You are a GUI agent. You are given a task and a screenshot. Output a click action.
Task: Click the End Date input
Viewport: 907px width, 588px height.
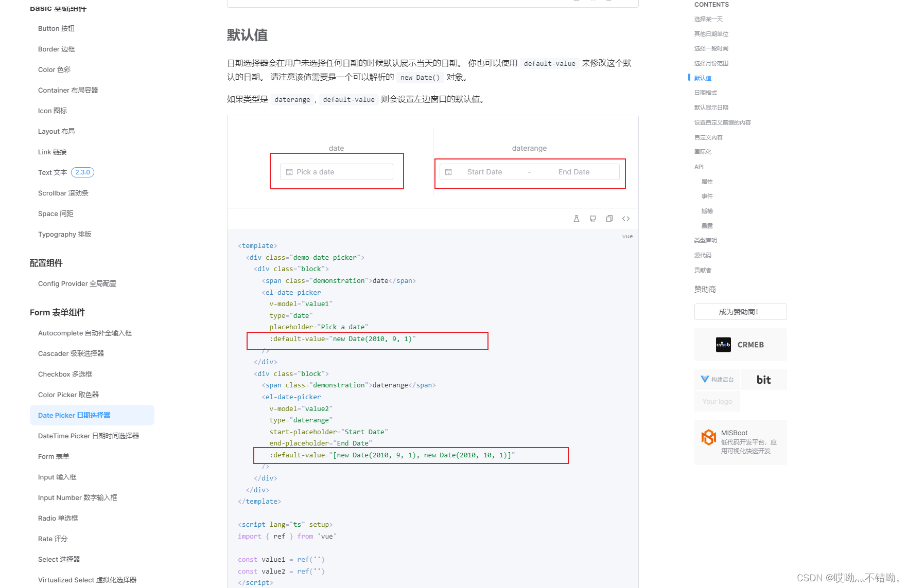pos(574,172)
